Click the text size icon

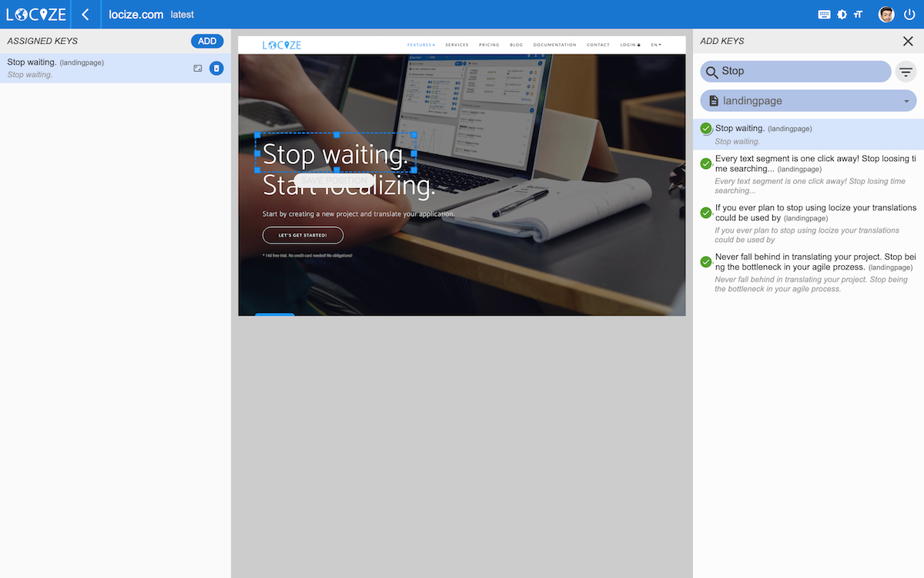pos(858,15)
